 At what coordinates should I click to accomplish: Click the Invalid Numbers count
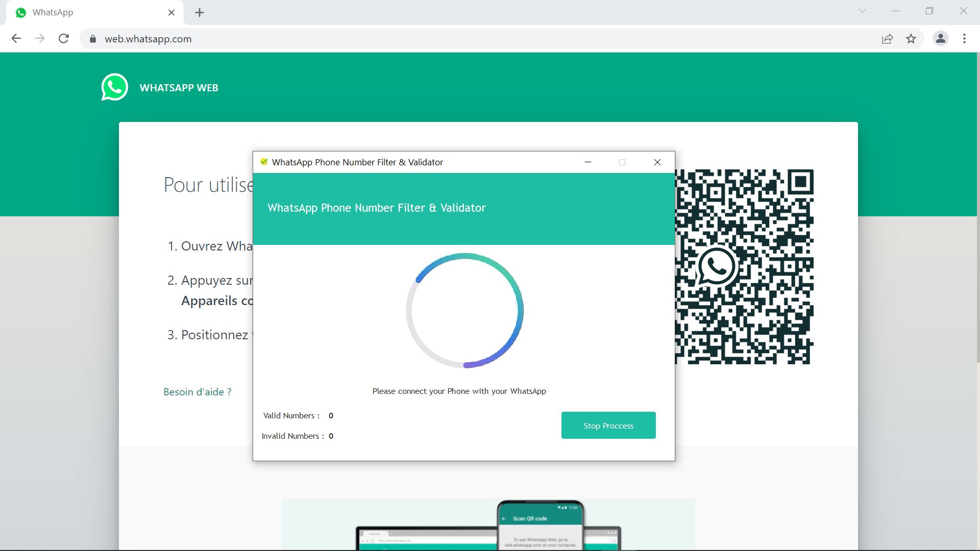pyautogui.click(x=331, y=436)
